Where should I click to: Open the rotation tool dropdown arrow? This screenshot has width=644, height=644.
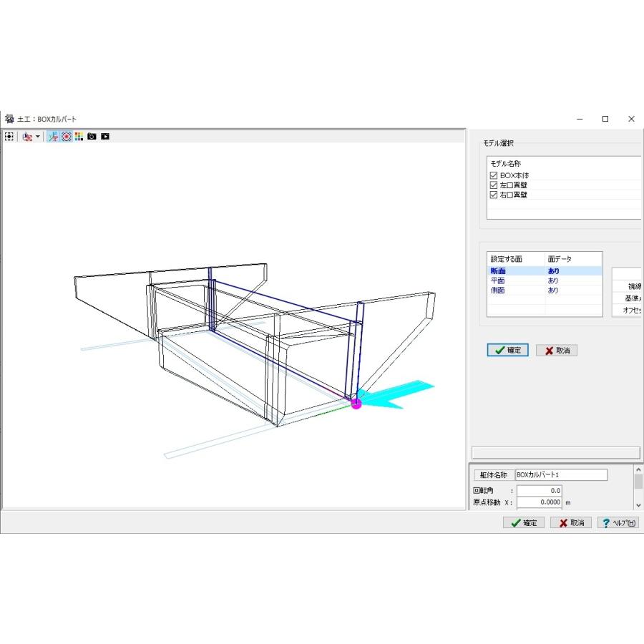pyautogui.click(x=37, y=136)
